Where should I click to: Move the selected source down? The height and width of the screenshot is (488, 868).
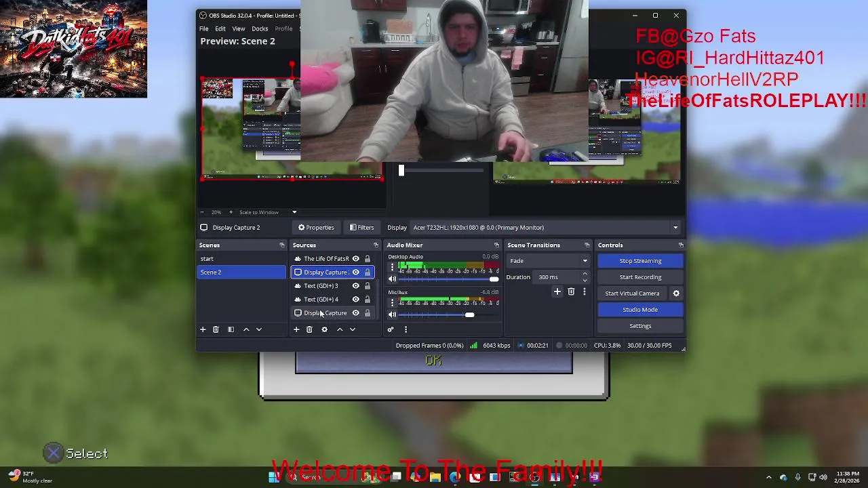[353, 329]
